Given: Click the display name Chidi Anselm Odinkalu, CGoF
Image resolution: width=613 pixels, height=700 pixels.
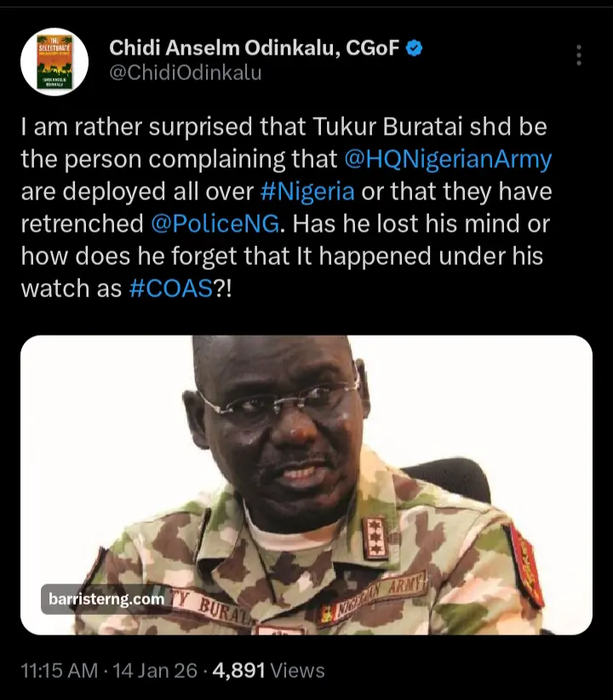Looking at the screenshot, I should (x=255, y=49).
